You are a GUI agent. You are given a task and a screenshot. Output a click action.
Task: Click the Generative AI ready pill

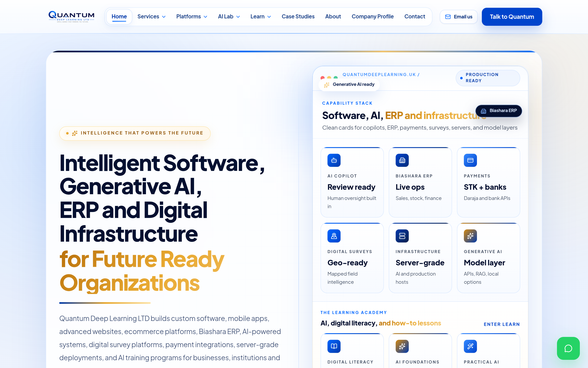pos(349,84)
